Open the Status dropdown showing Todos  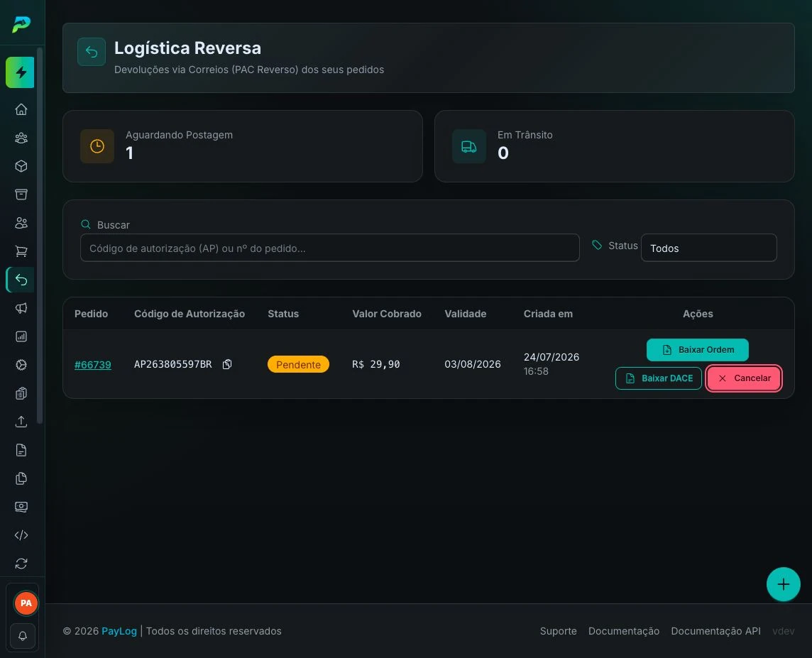pos(709,248)
